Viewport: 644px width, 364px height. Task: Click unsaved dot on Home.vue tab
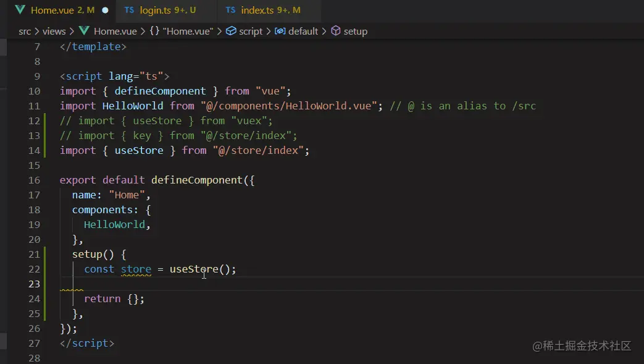(x=105, y=11)
